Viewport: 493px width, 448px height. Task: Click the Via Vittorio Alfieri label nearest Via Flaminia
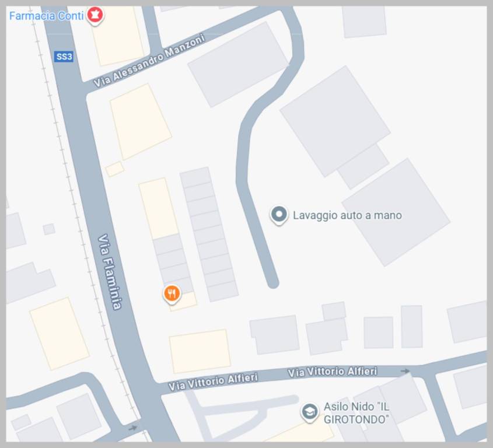click(213, 381)
